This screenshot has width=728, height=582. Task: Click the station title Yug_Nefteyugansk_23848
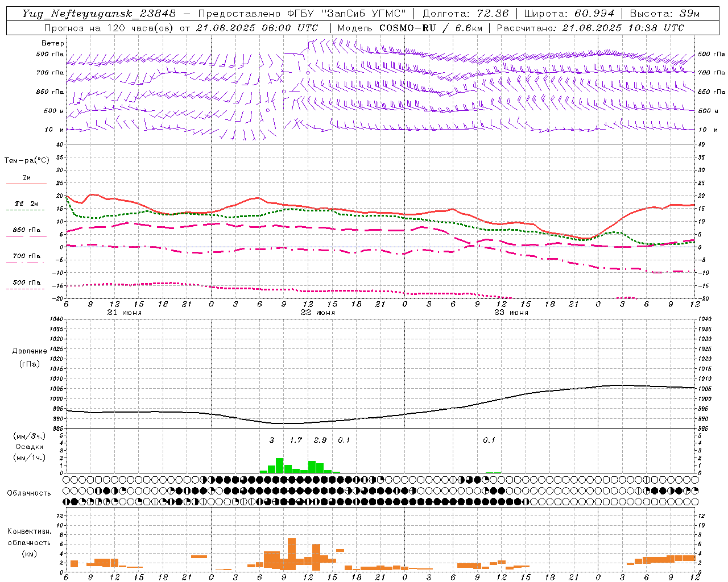(99, 14)
